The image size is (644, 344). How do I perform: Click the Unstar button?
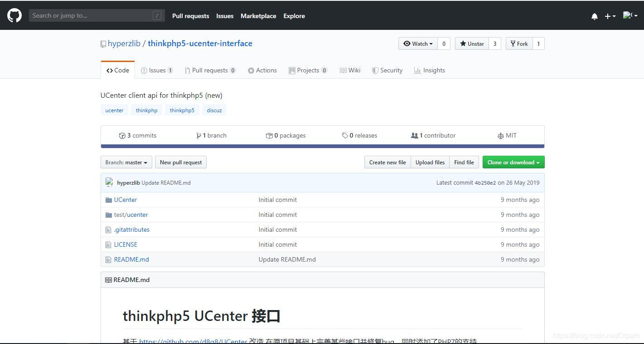click(472, 43)
